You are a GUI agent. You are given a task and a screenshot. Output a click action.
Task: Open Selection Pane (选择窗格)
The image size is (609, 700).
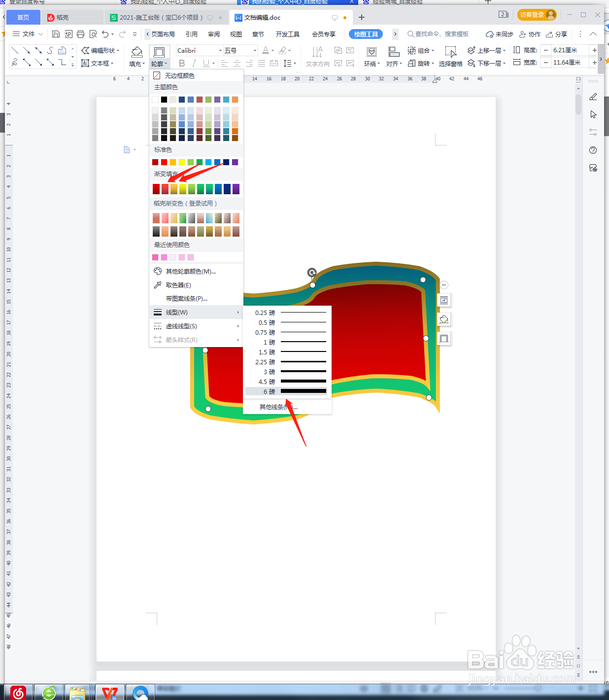pos(450,57)
